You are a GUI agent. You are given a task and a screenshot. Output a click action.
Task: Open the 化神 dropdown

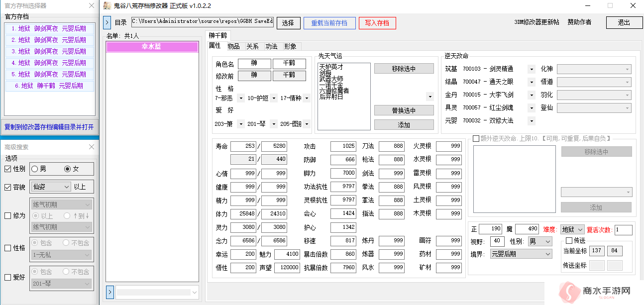(594, 69)
